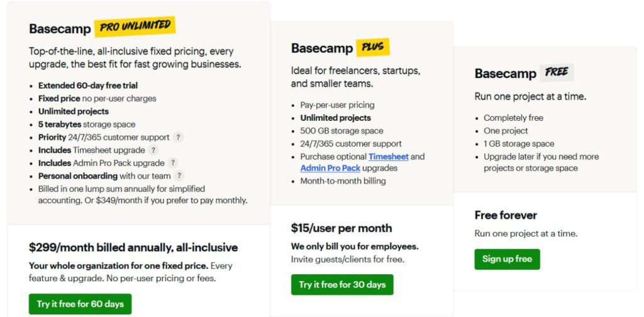Image resolution: width=644 pixels, height=317 pixels.
Task: Start the 60-day free trial
Action: pyautogui.click(x=80, y=304)
